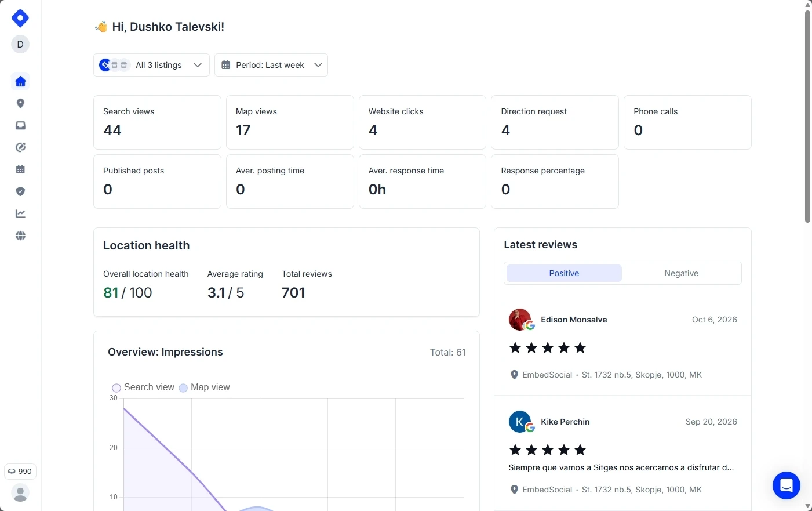Click the Search views 44 card
The image size is (812, 511).
[157, 122]
